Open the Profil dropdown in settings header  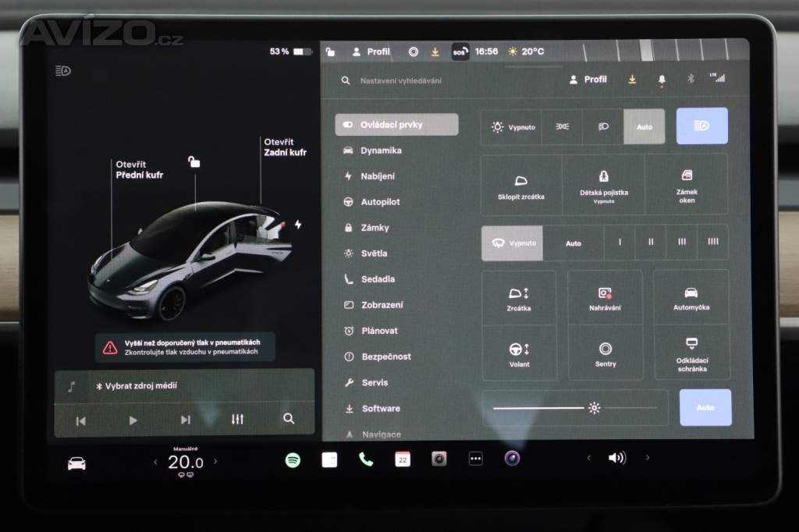click(x=588, y=80)
